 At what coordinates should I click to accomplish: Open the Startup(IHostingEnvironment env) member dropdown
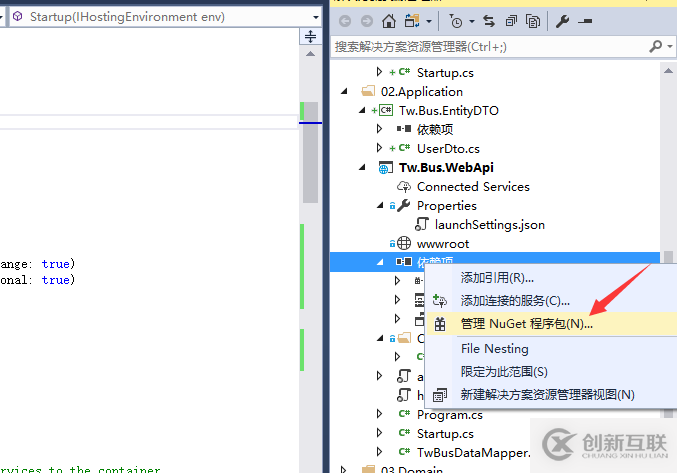(316, 17)
